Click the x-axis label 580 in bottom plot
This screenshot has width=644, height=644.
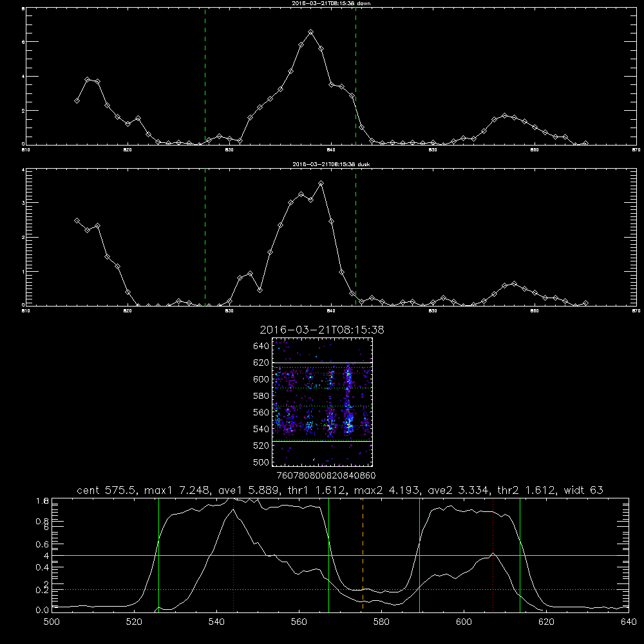point(381,622)
